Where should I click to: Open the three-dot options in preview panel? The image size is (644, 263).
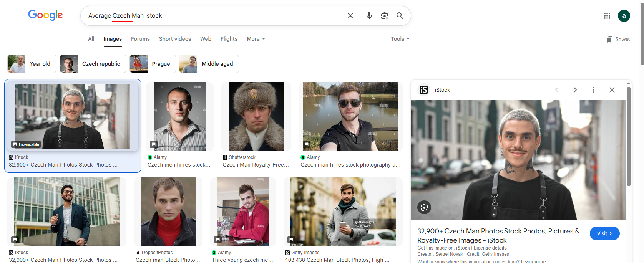point(593,90)
